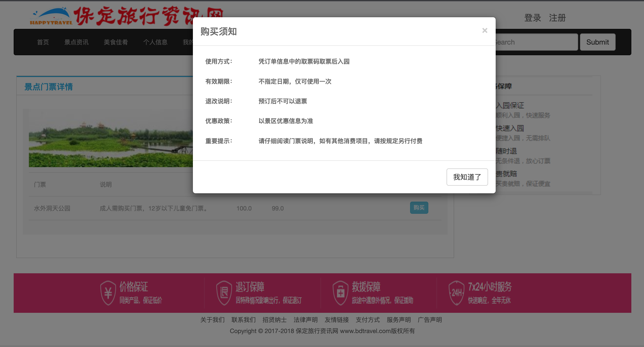
Task: Click the 登录 link
Action: point(532,18)
